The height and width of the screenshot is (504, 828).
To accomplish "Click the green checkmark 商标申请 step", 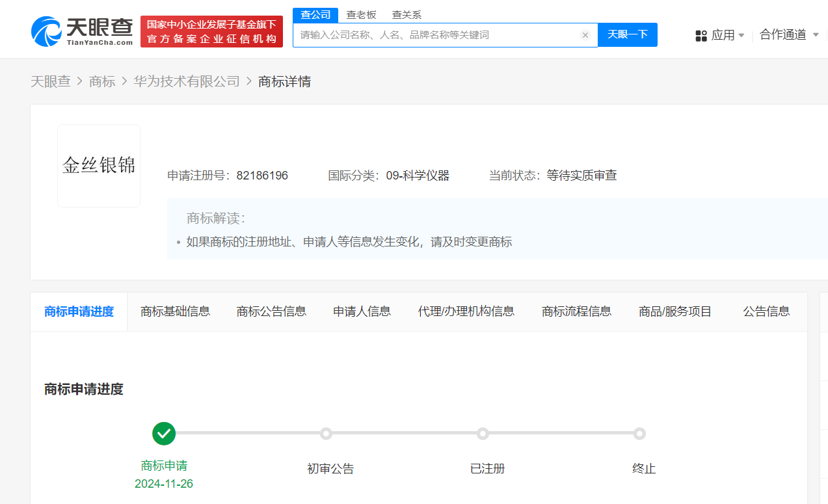I will (164, 433).
